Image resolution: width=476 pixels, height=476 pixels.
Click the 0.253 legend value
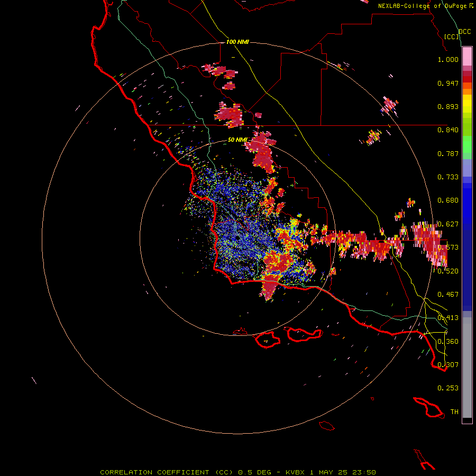click(x=448, y=388)
